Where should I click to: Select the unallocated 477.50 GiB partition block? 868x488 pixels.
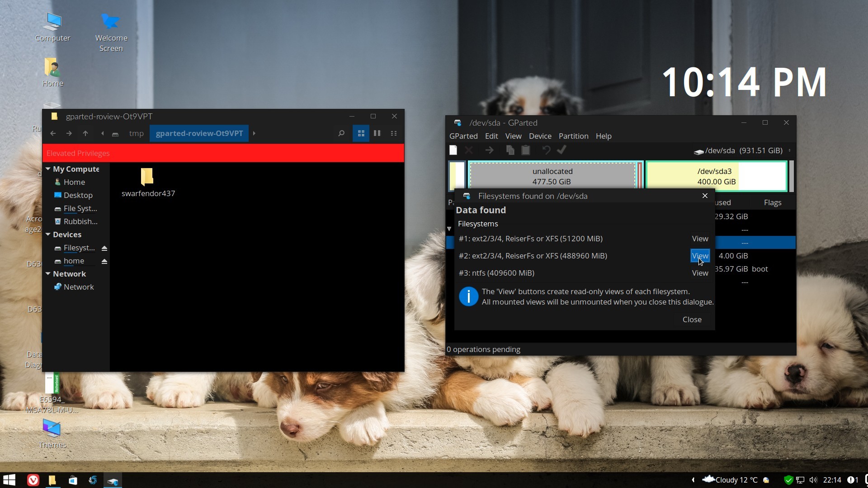(x=552, y=176)
